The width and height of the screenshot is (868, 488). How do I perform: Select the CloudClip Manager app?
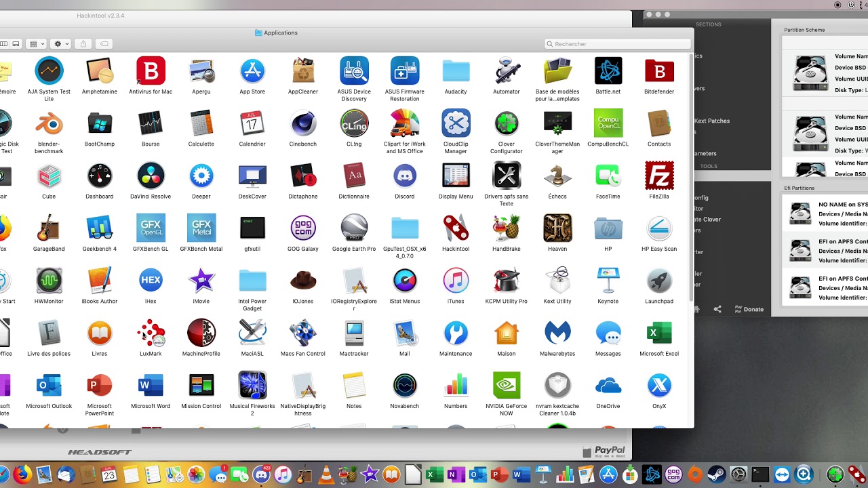click(x=456, y=123)
